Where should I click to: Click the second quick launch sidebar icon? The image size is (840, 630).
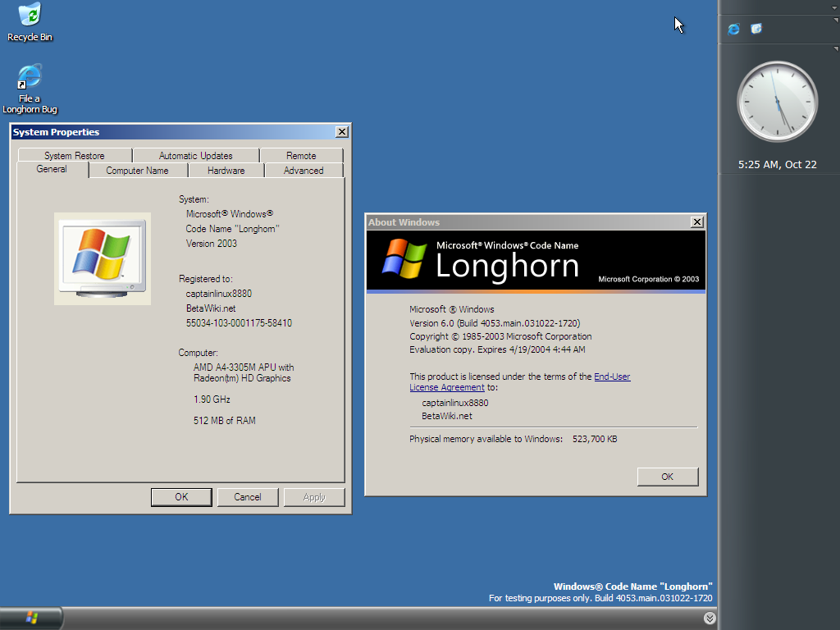pos(756,29)
